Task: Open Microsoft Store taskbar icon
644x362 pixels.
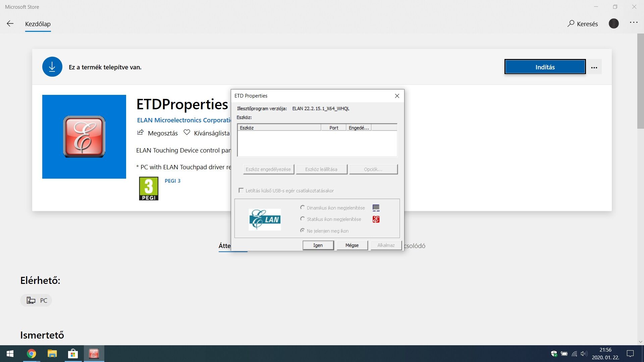Action: pyautogui.click(x=73, y=354)
